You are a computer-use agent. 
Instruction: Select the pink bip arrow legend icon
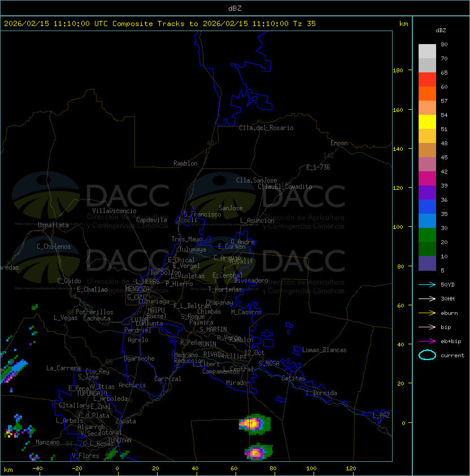coord(427,327)
